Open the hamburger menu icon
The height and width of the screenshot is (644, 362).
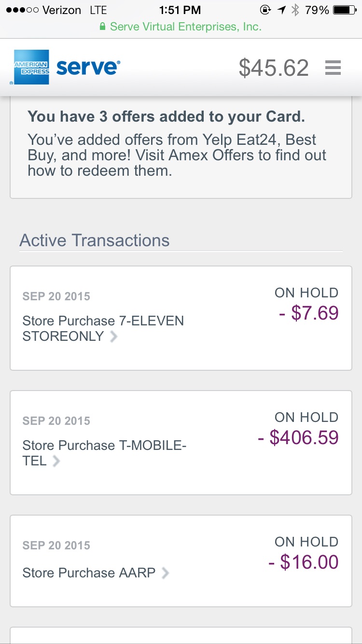coord(333,68)
